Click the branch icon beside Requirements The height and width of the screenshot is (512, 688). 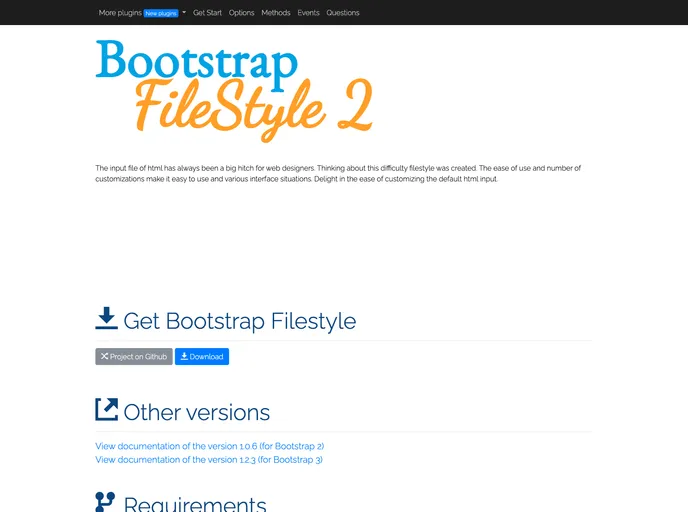click(x=105, y=502)
